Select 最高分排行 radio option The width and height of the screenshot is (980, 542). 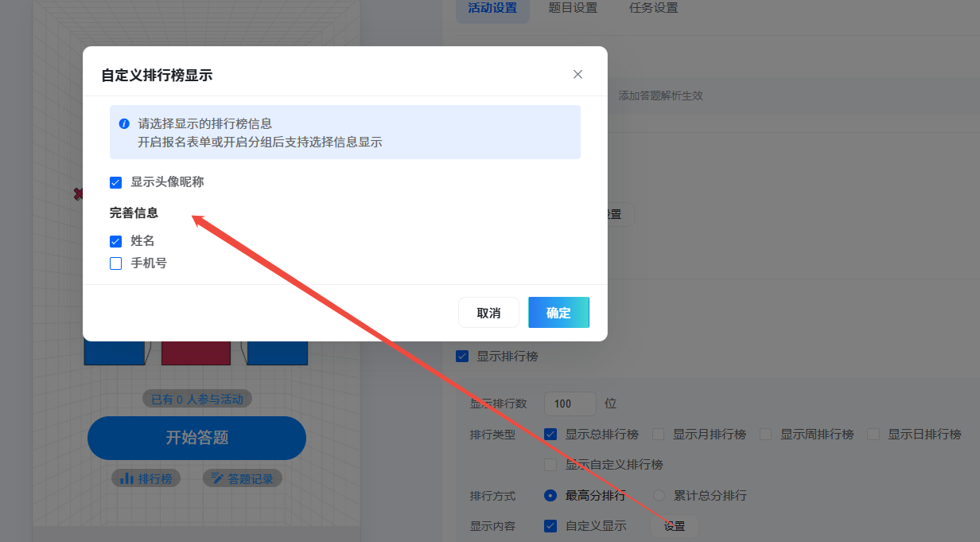pos(550,495)
